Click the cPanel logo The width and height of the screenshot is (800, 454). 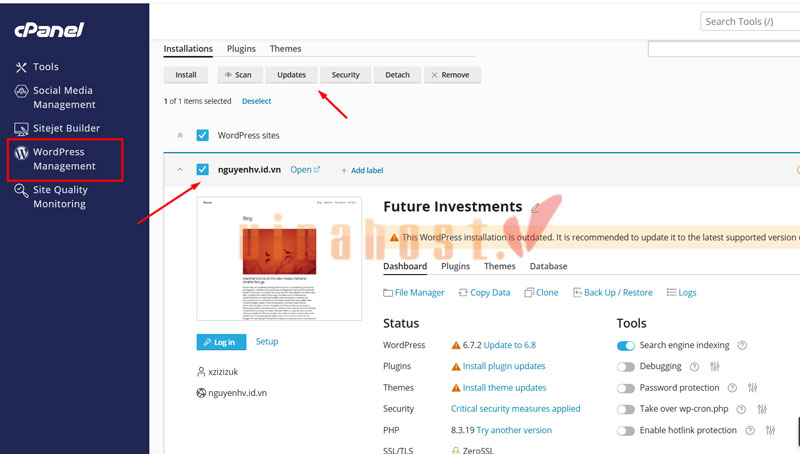coord(49,30)
